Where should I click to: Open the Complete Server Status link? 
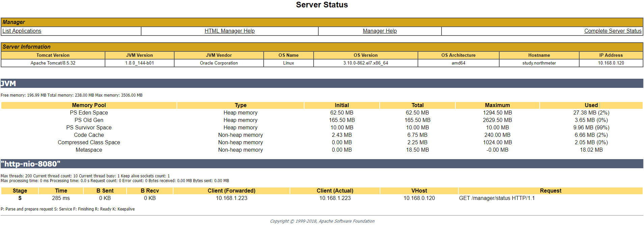pyautogui.click(x=613, y=31)
